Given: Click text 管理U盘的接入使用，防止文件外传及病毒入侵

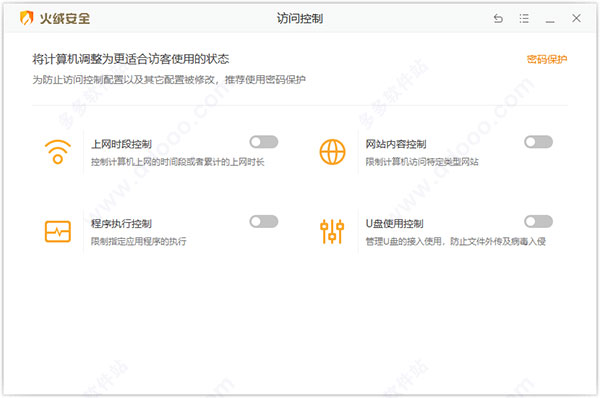Looking at the screenshot, I should click(x=456, y=241).
